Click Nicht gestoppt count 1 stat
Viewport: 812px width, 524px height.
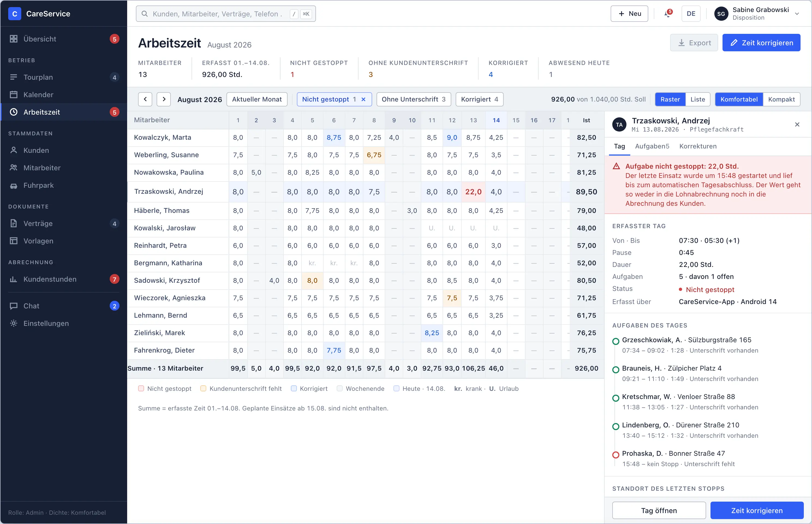[x=292, y=75]
